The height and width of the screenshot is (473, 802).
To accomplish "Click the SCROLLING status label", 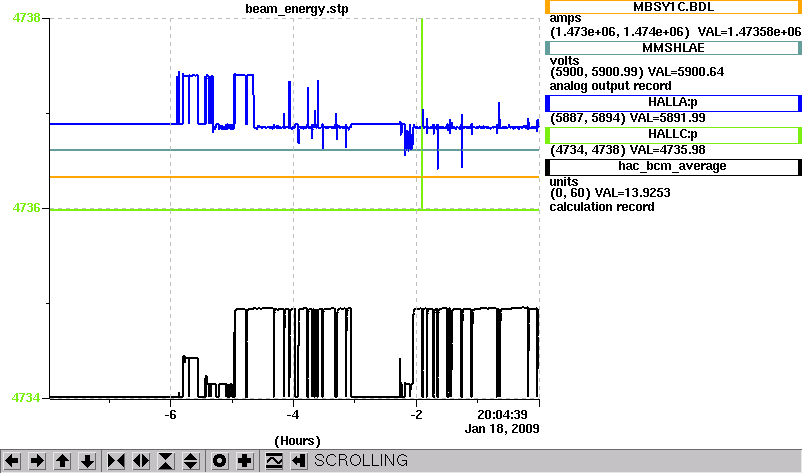I will [x=361, y=461].
